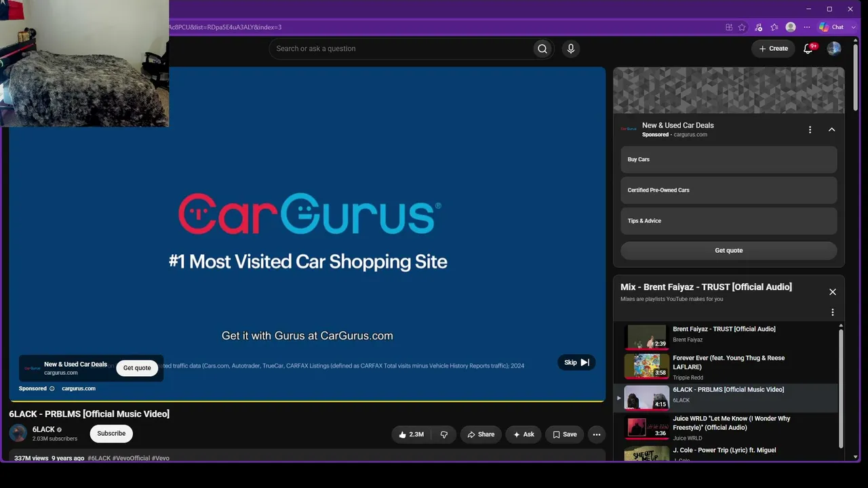Click the 'Trippie Redd' artist name

click(688, 378)
